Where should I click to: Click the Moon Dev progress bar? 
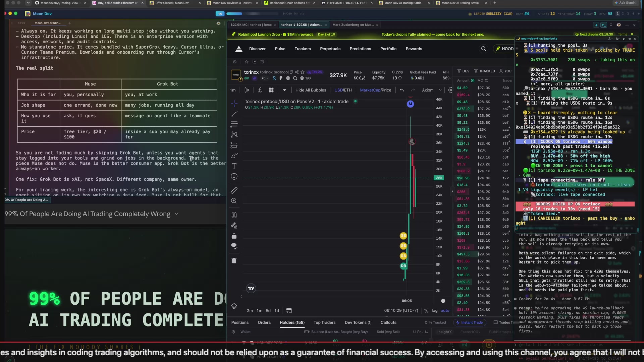click(252, 14)
